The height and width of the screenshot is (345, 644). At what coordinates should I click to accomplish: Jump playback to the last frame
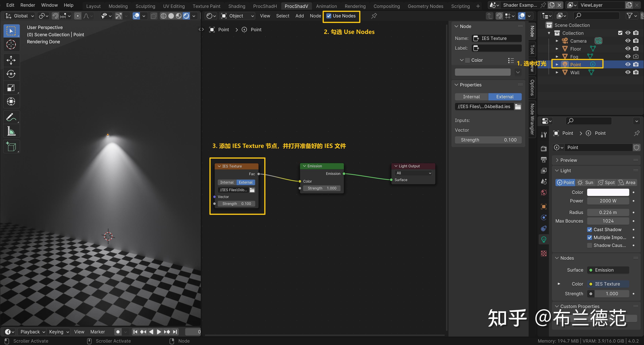[175, 332]
